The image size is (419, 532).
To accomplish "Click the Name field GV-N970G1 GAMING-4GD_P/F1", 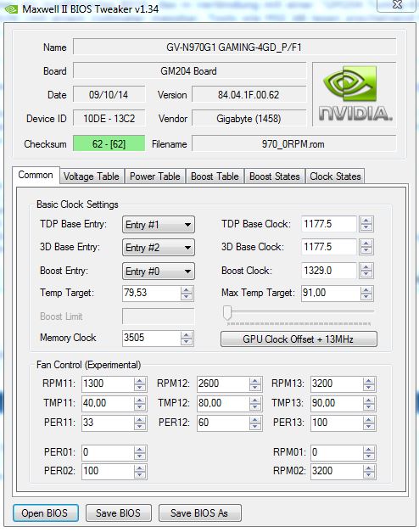I will pos(234,48).
